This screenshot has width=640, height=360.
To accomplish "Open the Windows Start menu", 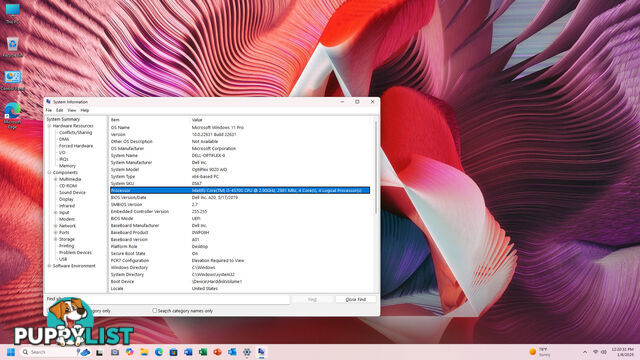I will click(11, 352).
